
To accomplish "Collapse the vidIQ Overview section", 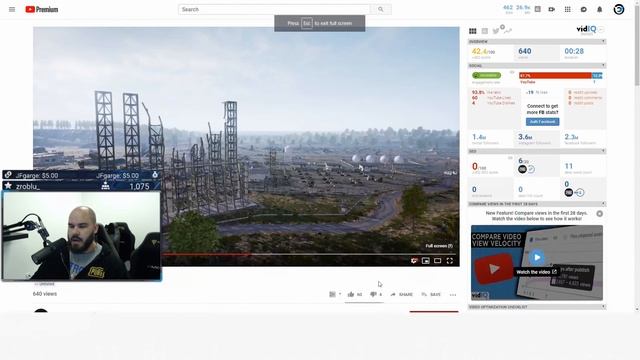I will click(603, 41).
